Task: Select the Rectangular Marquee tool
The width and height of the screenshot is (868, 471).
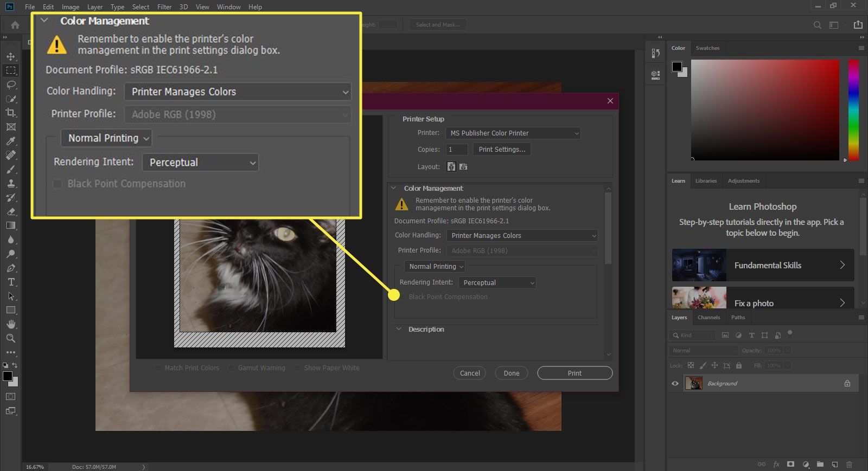Action: 11,70
